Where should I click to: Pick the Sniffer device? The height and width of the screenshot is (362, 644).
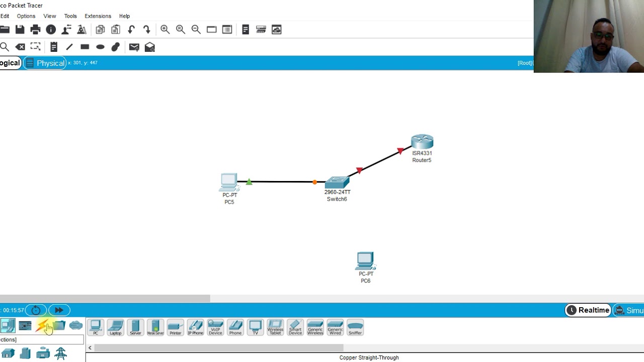tap(355, 327)
